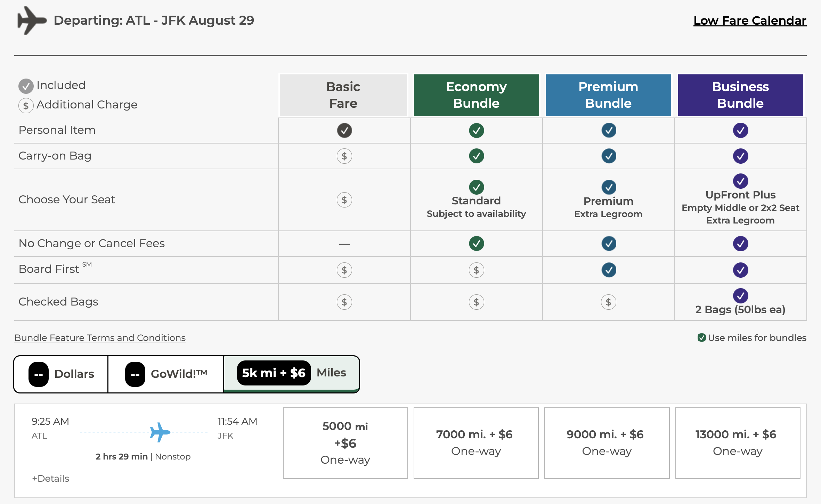Click the 'Choose Your Seat' row label
The width and height of the screenshot is (821, 504).
point(67,200)
